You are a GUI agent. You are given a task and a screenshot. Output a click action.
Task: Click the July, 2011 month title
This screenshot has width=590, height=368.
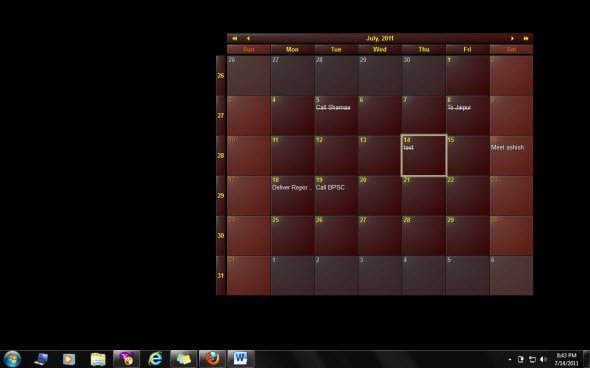(380, 38)
